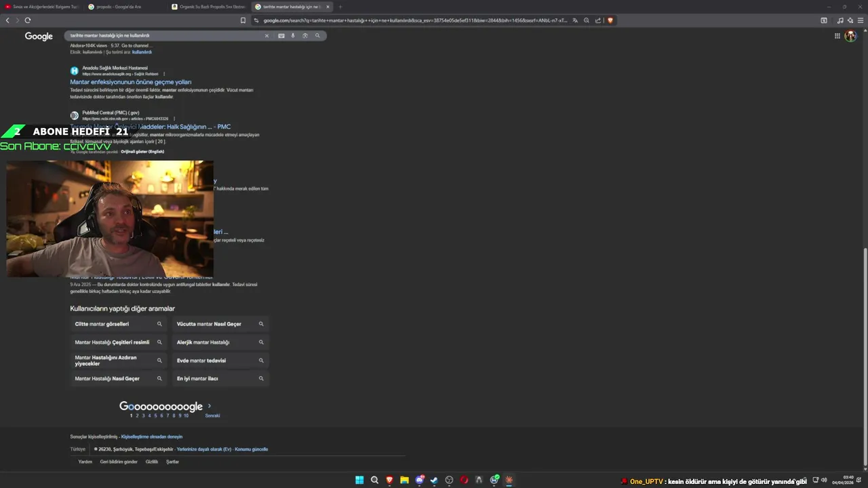This screenshot has height=488, width=868.
Task: Click 'Sonraki' next page link
Action: pyautogui.click(x=212, y=415)
